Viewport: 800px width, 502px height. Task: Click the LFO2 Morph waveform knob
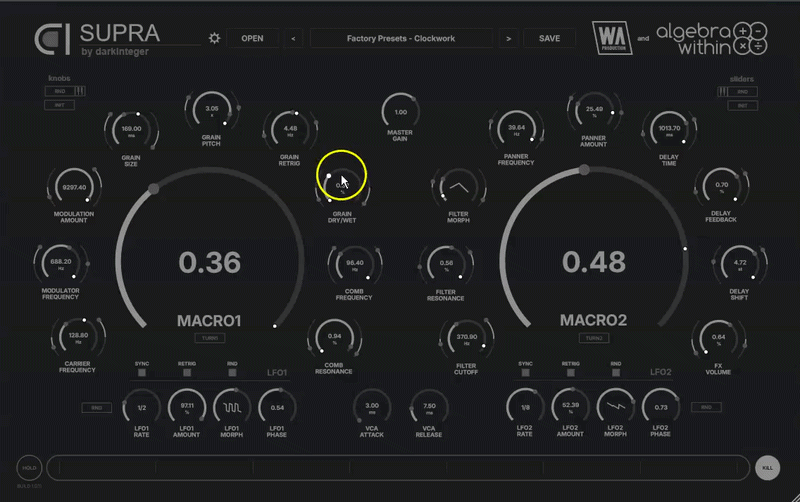(x=615, y=407)
